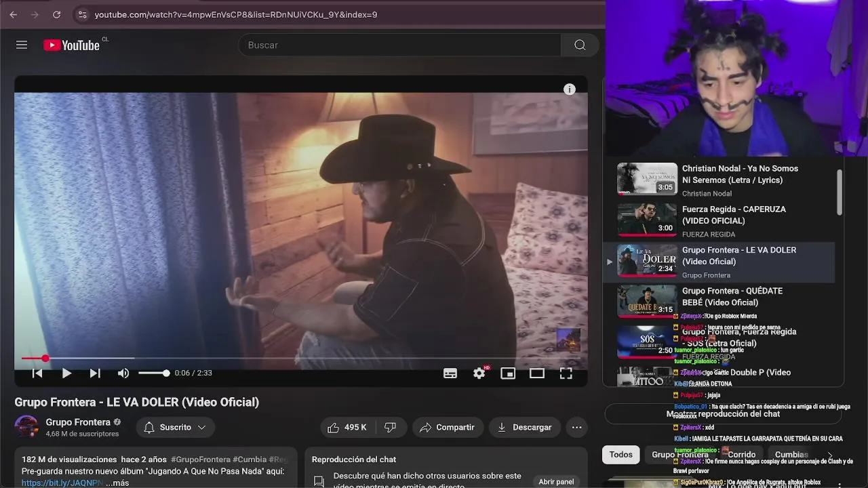868x488 pixels.
Task: Like the video (495 K)
Action: (x=347, y=427)
